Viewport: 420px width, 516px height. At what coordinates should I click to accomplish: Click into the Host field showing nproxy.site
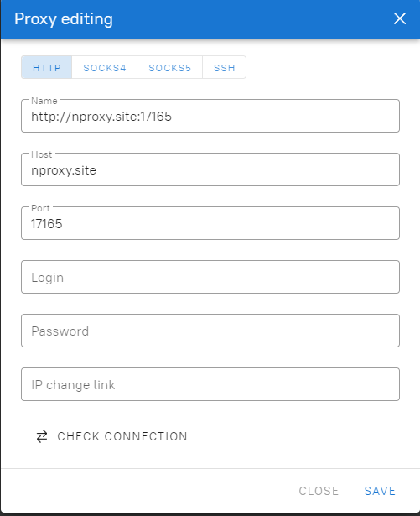click(x=210, y=169)
